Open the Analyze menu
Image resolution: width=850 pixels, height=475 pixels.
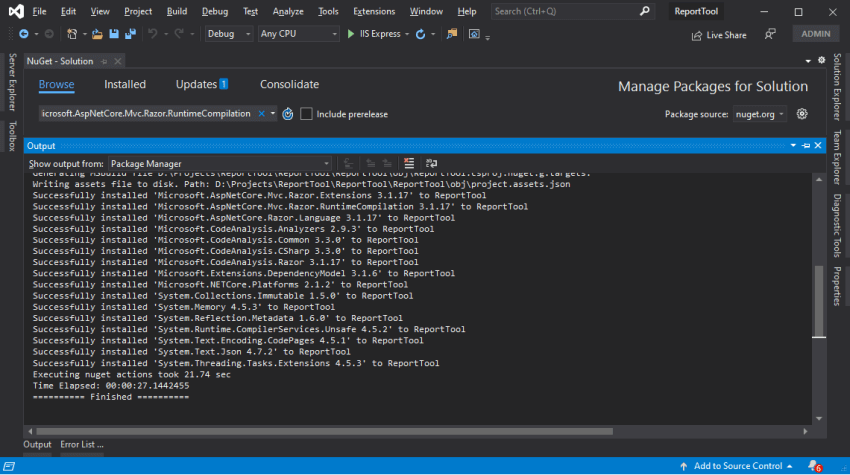[288, 11]
